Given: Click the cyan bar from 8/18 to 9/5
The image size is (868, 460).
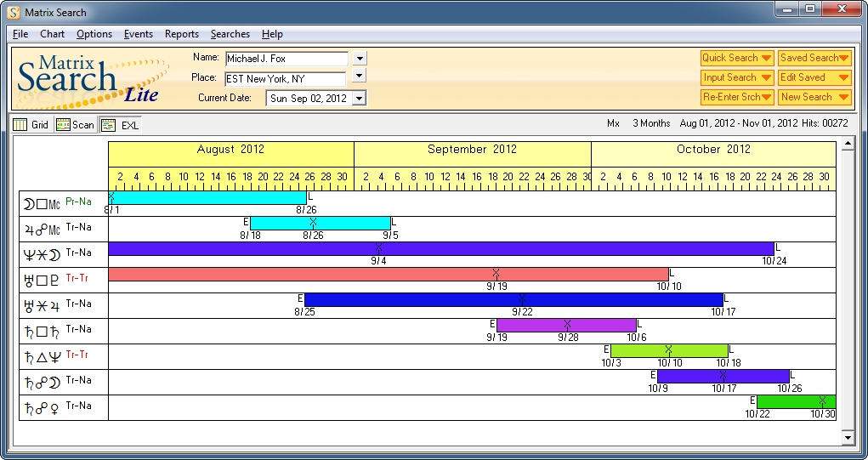Looking at the screenshot, I should click(320, 223).
